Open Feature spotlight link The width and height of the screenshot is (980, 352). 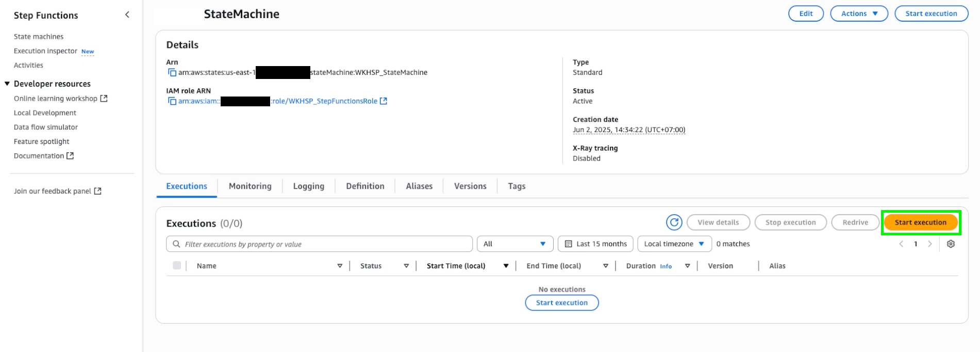coord(41,142)
